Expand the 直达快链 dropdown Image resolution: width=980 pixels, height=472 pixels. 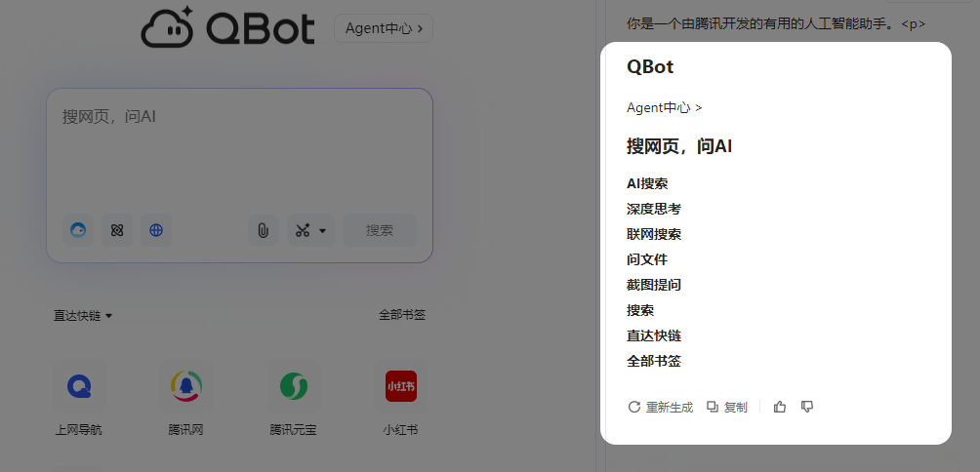83,315
